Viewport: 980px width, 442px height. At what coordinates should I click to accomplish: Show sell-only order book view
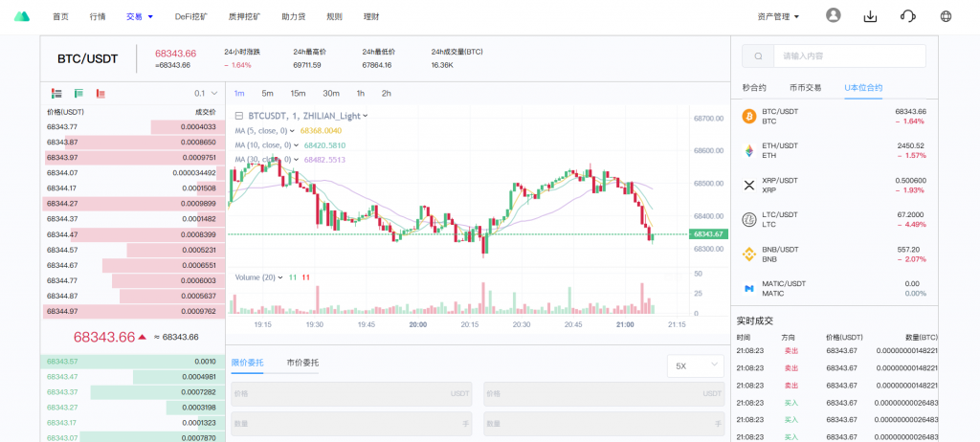pos(100,93)
